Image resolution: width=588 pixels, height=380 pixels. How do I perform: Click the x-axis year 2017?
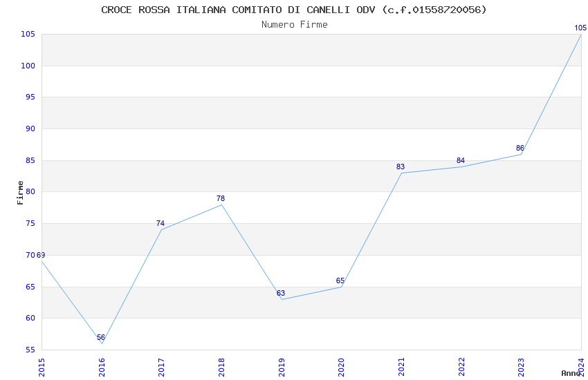[x=162, y=368]
